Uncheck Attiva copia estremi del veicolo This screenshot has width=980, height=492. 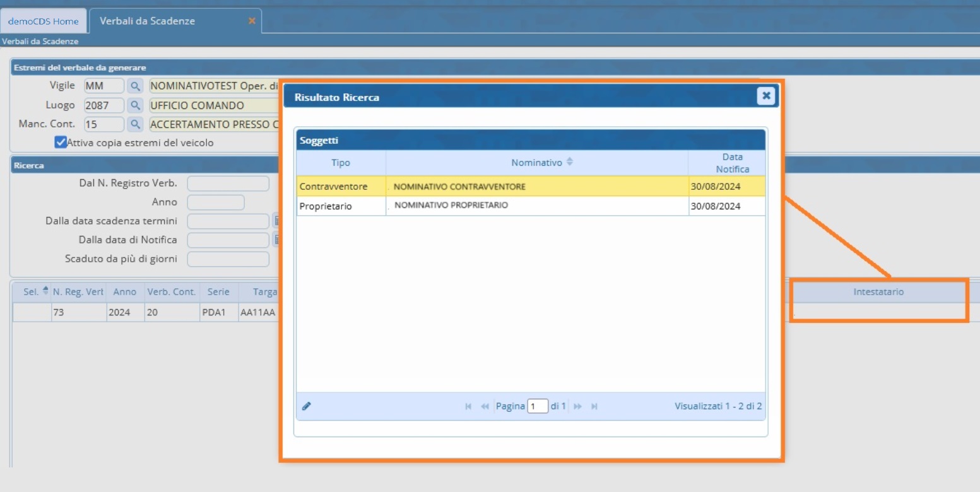61,143
